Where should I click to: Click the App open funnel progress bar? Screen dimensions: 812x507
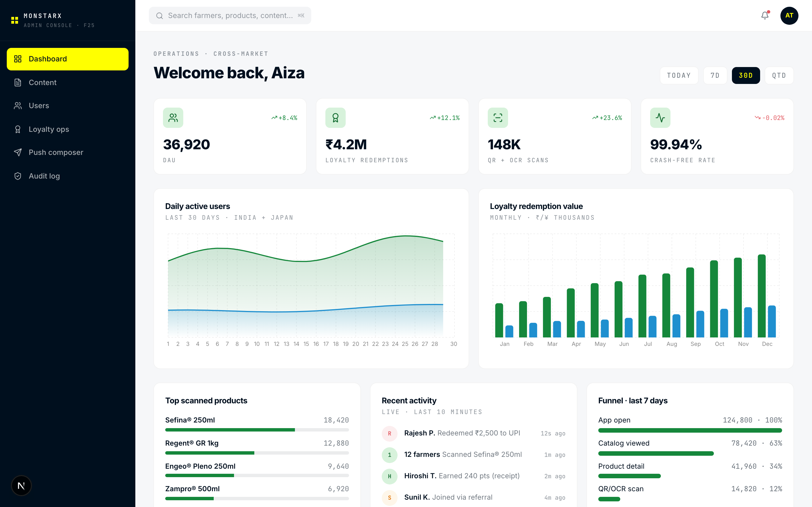point(690,430)
